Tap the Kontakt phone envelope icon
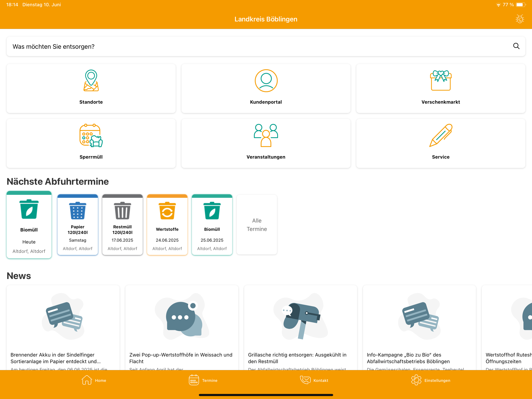Screen dimensions: 532x399 click(305, 380)
